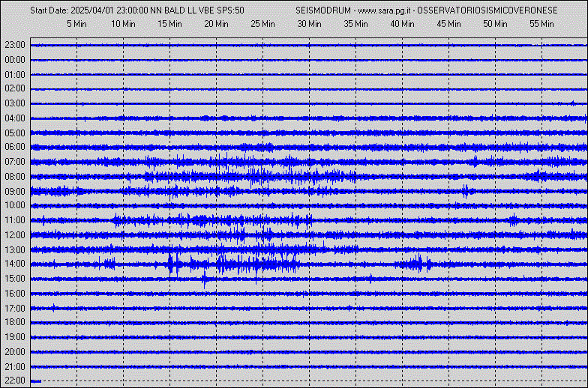Click the 55 Min axis label

pyautogui.click(x=541, y=24)
